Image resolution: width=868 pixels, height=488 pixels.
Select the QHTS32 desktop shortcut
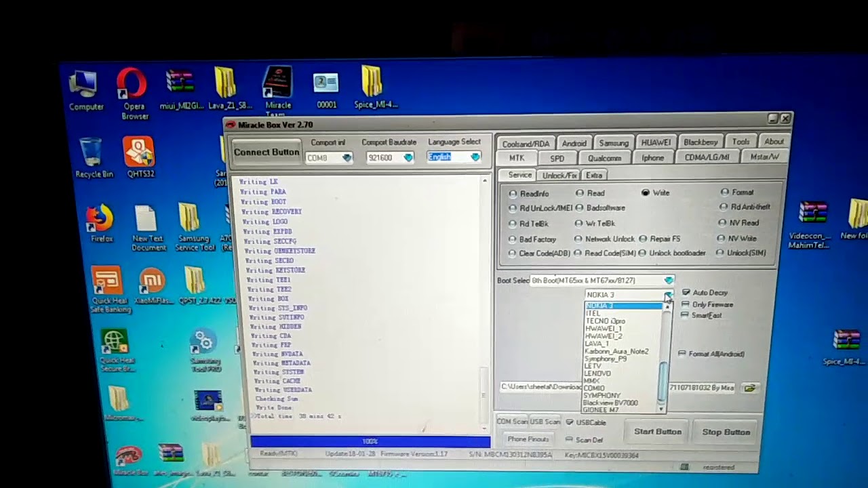[140, 157]
